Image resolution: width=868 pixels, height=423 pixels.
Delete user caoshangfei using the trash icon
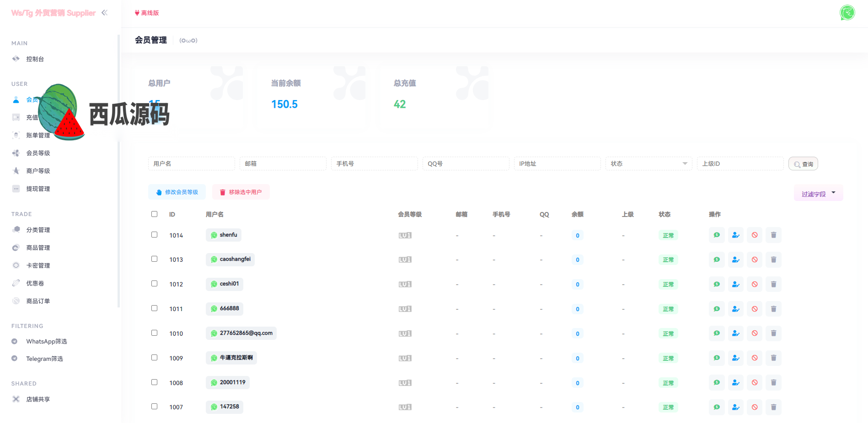773,260
